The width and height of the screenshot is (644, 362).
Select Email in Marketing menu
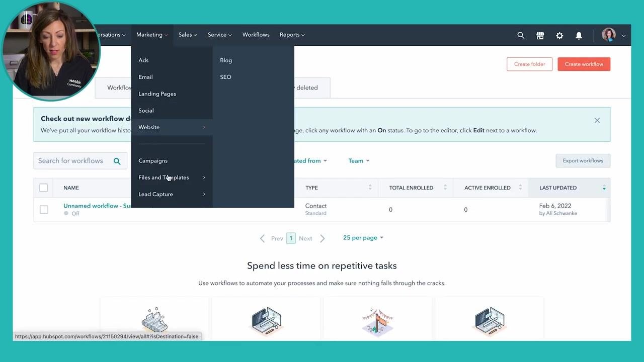145,77
